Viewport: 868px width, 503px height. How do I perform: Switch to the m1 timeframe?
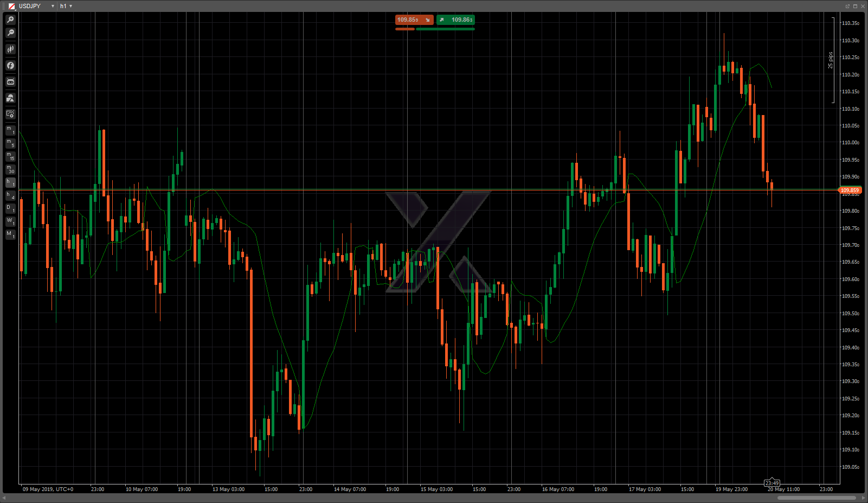pyautogui.click(x=10, y=130)
